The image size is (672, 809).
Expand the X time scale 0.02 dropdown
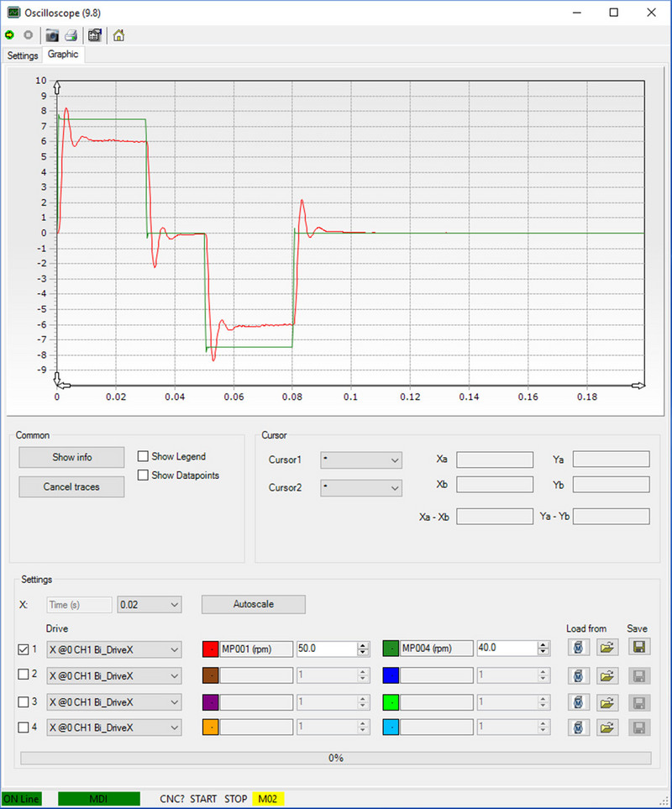(150, 604)
